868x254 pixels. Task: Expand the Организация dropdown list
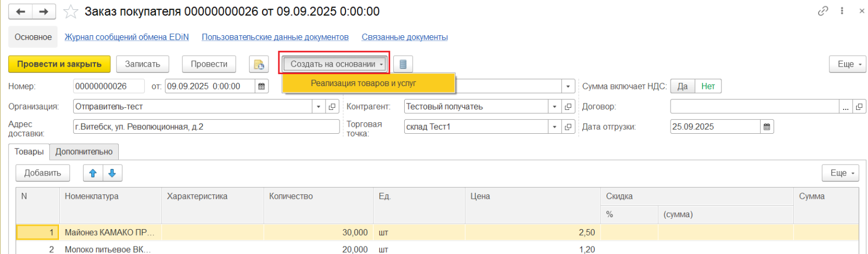pos(319,107)
